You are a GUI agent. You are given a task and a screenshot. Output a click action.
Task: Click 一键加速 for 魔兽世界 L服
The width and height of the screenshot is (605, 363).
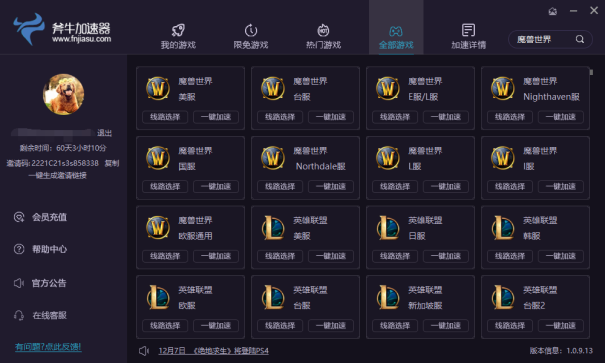[446, 186]
